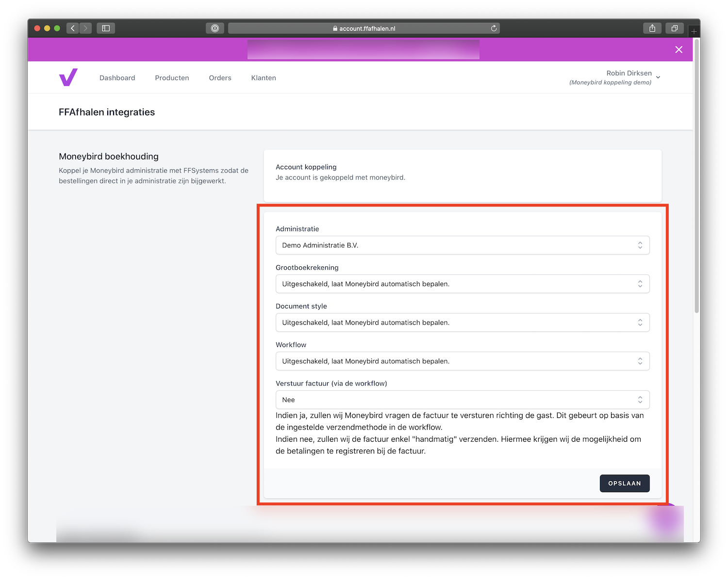728x579 pixels.
Task: Add a new tab with plus icon
Action: coord(694,31)
